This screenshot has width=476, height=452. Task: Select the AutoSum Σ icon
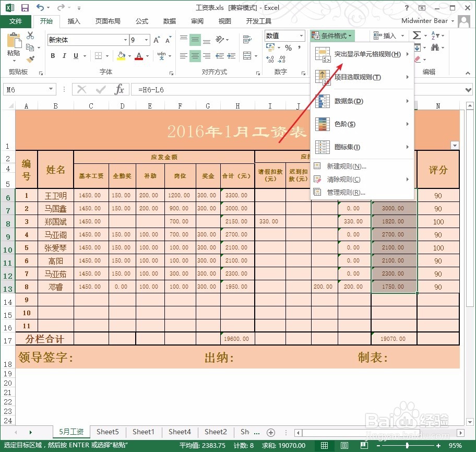coord(416,35)
